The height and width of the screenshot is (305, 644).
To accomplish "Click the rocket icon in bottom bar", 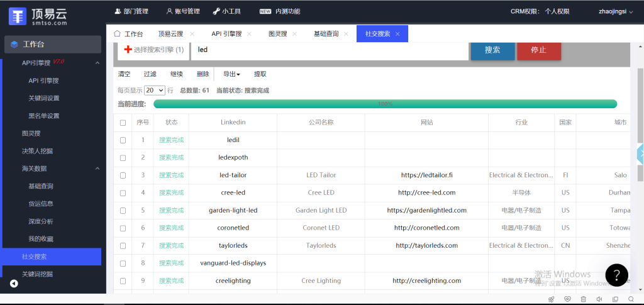I will pos(552,299).
